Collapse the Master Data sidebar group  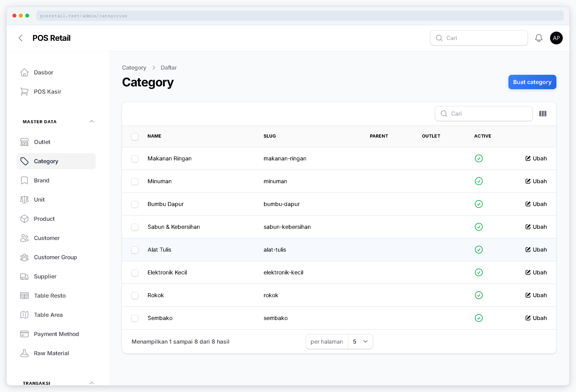[x=91, y=121]
